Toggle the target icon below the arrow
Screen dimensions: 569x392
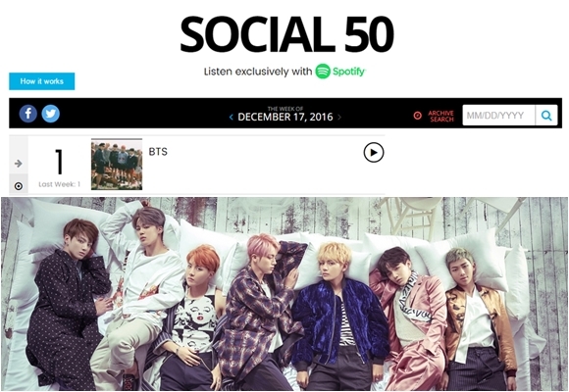tap(18, 186)
